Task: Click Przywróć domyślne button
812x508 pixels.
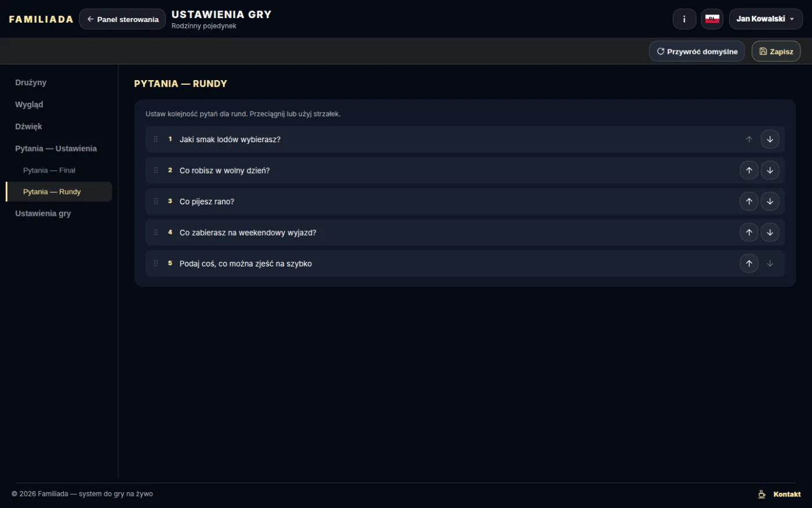Action: point(697,51)
